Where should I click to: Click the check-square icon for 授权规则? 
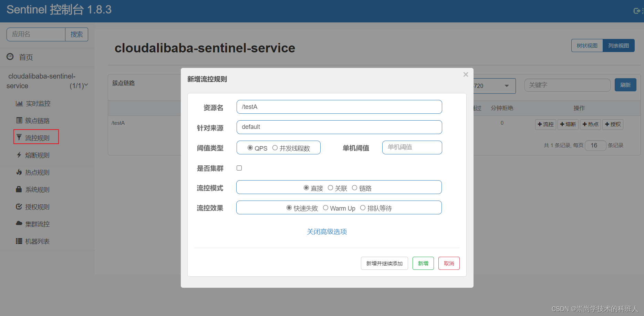tap(19, 206)
